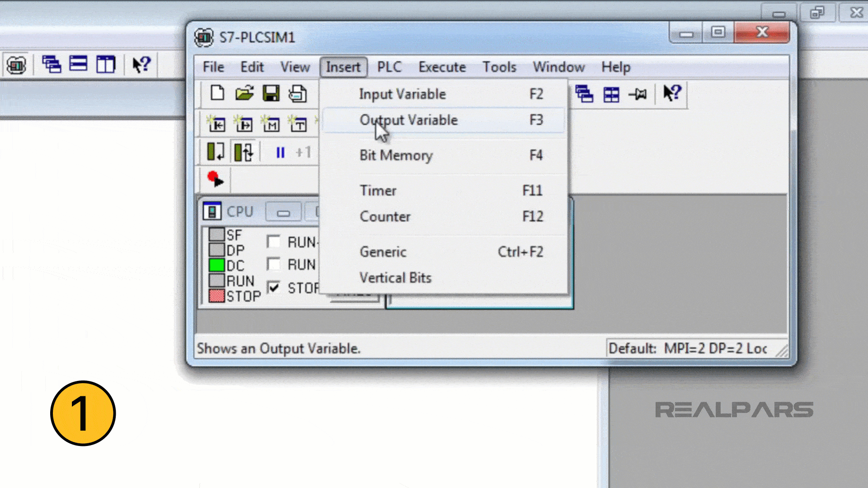Choose Vertical Bits from Insert menu
The width and height of the screenshot is (868, 488).
click(x=444, y=277)
